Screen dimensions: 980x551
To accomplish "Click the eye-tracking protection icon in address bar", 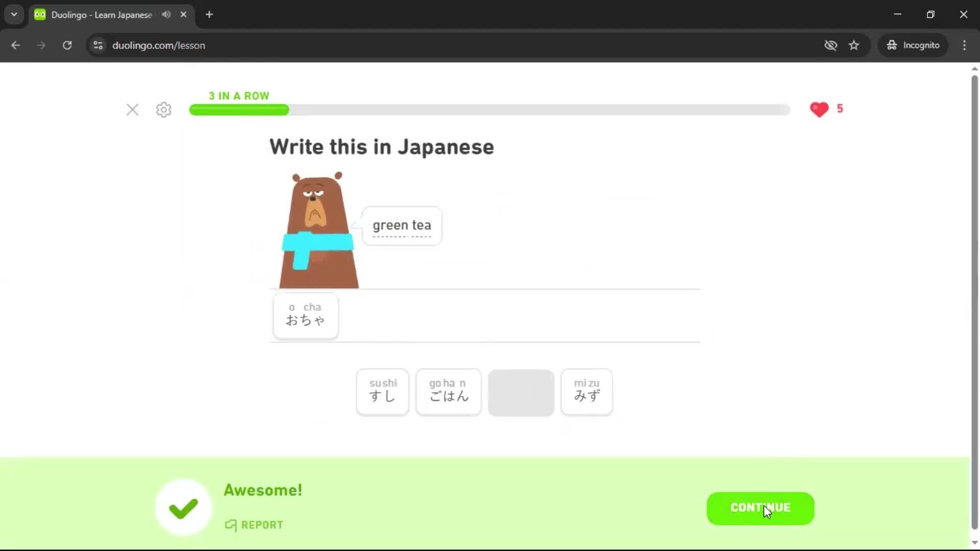I will pos(831,45).
